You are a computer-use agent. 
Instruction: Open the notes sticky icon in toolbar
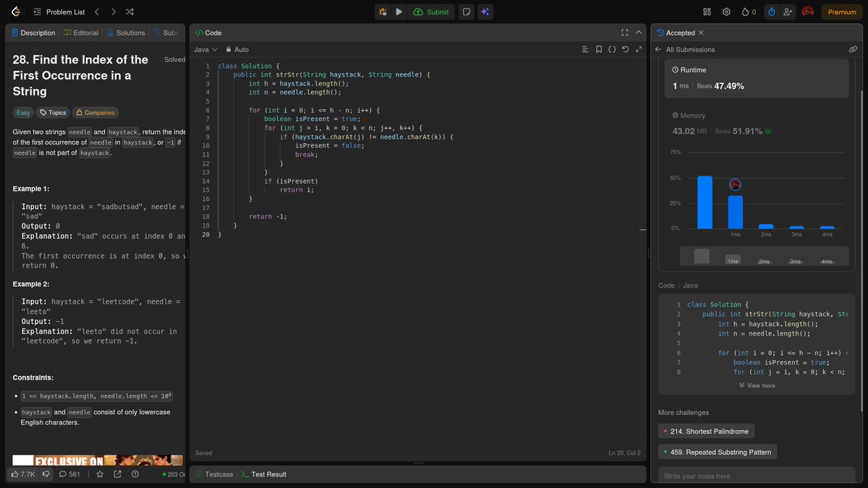point(467,12)
